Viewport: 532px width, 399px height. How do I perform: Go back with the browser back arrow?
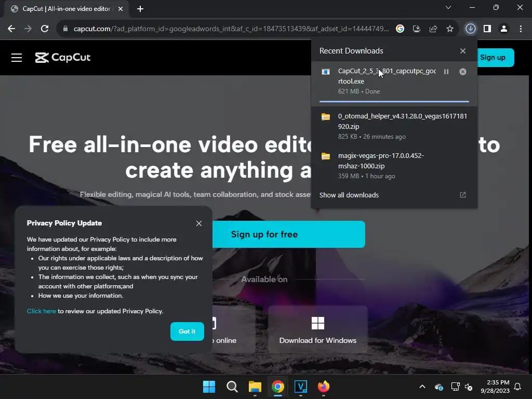[x=11, y=29]
